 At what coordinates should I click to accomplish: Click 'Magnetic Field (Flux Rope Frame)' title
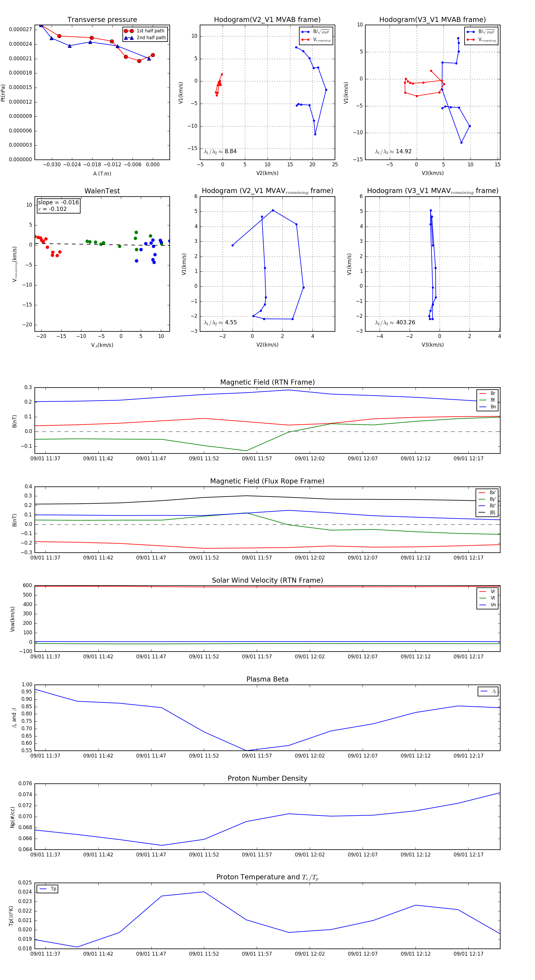[x=267, y=481]
